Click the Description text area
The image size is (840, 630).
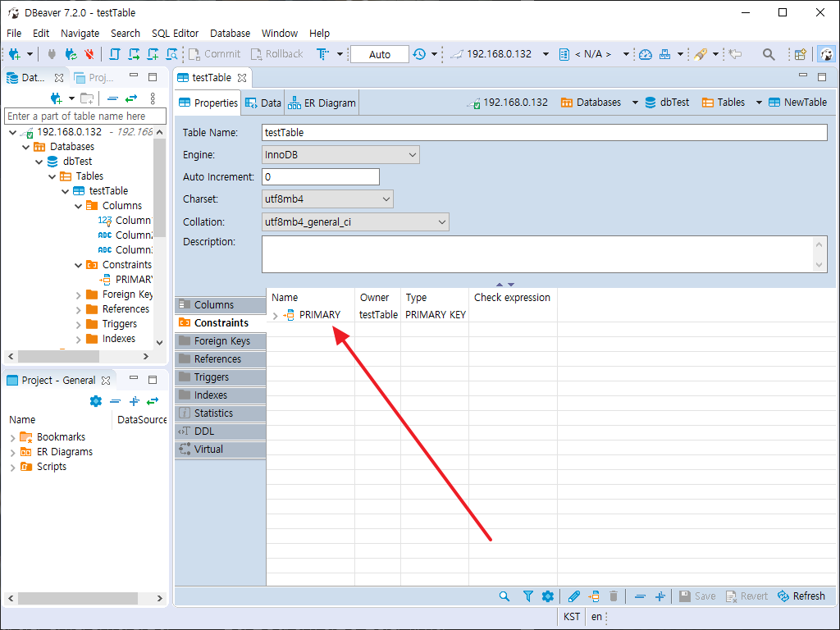pyautogui.click(x=545, y=254)
